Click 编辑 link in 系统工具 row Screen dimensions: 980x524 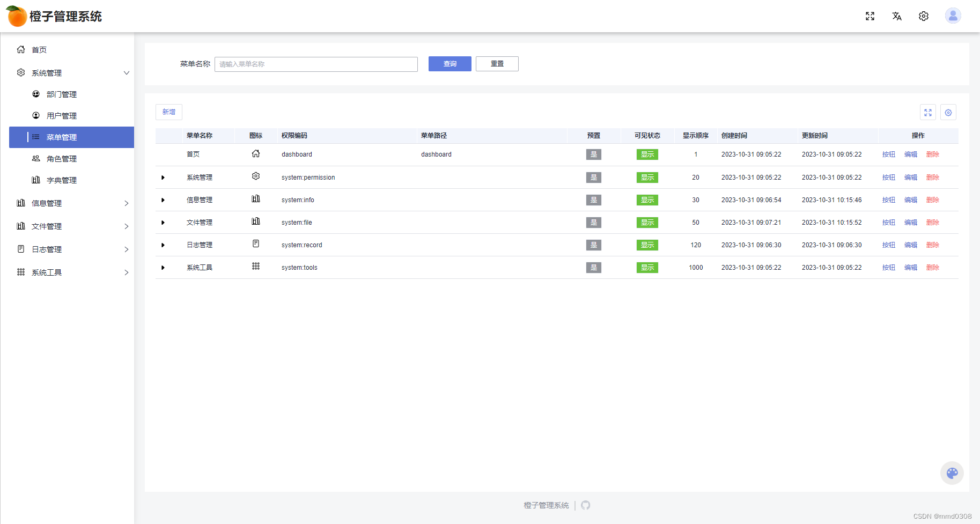pos(911,268)
